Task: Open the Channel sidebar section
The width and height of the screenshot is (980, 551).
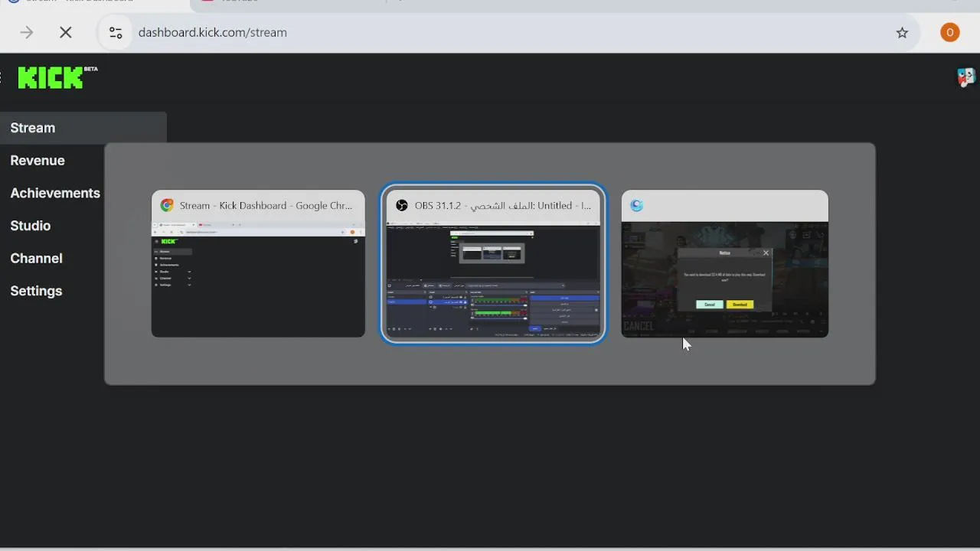Action: (x=36, y=259)
